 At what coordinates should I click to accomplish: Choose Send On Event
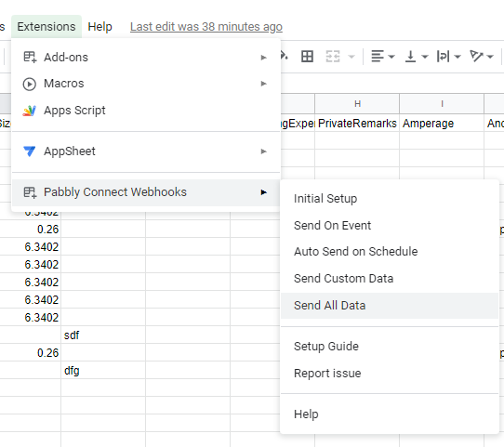tap(390, 226)
